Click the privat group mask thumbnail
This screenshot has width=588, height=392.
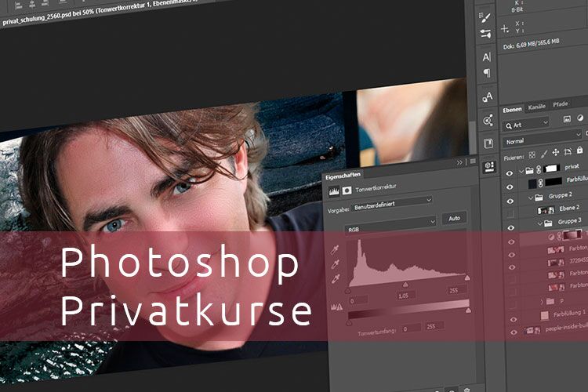click(551, 168)
